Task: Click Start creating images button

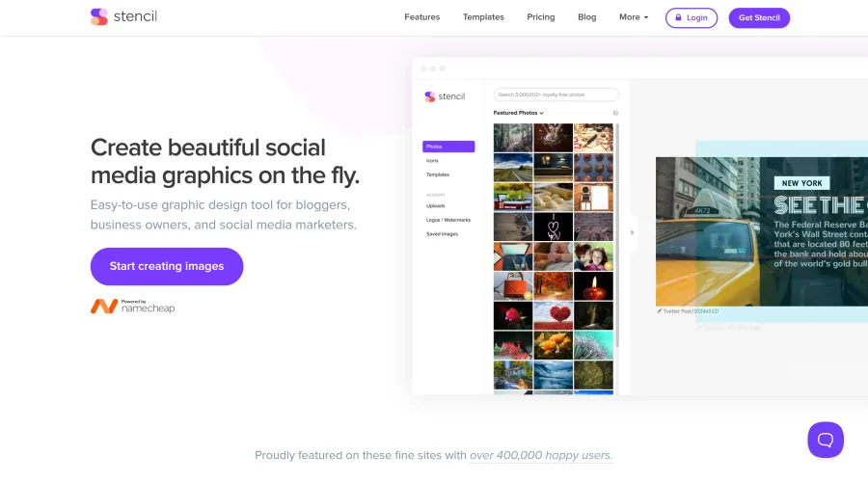Action: 167,266
